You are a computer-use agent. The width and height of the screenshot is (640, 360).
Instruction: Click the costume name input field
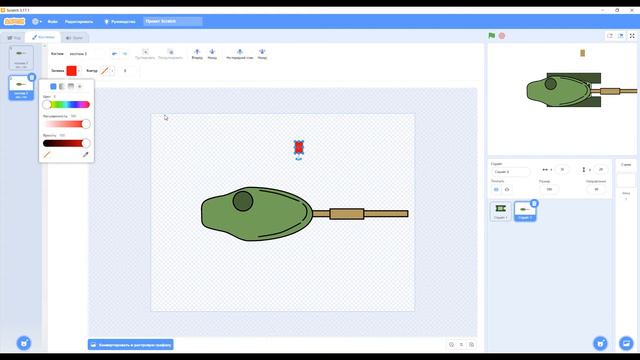point(86,53)
